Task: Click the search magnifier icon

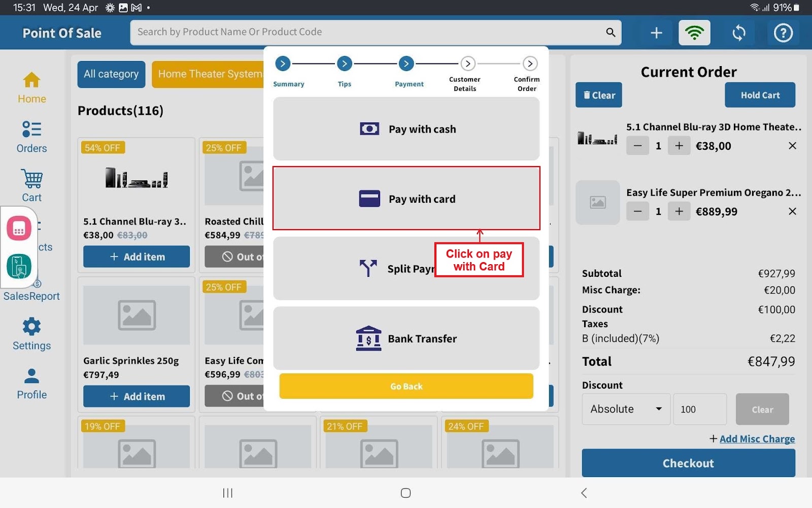Action: pyautogui.click(x=611, y=33)
